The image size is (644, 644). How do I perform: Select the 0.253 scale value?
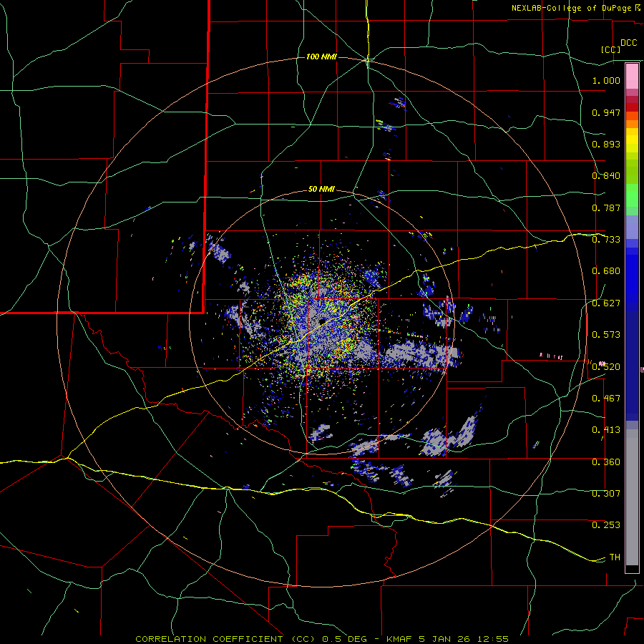point(606,525)
